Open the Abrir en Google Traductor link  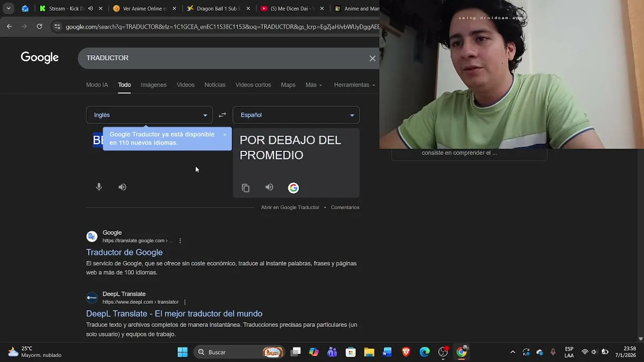click(290, 208)
